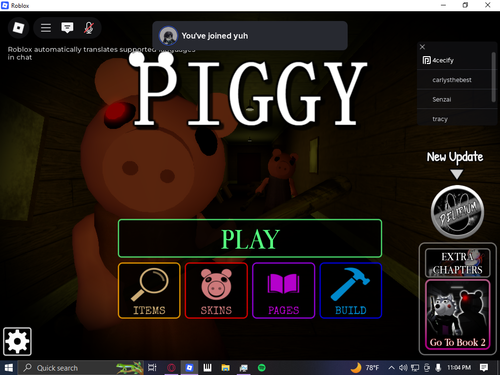This screenshot has width=500, height=375.
Task: Open network icon in tray
Action: 415,368
